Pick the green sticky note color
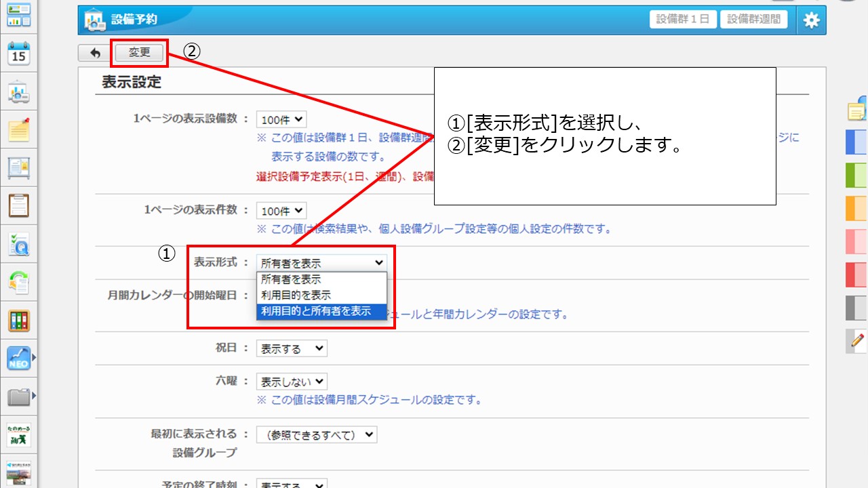 856,175
